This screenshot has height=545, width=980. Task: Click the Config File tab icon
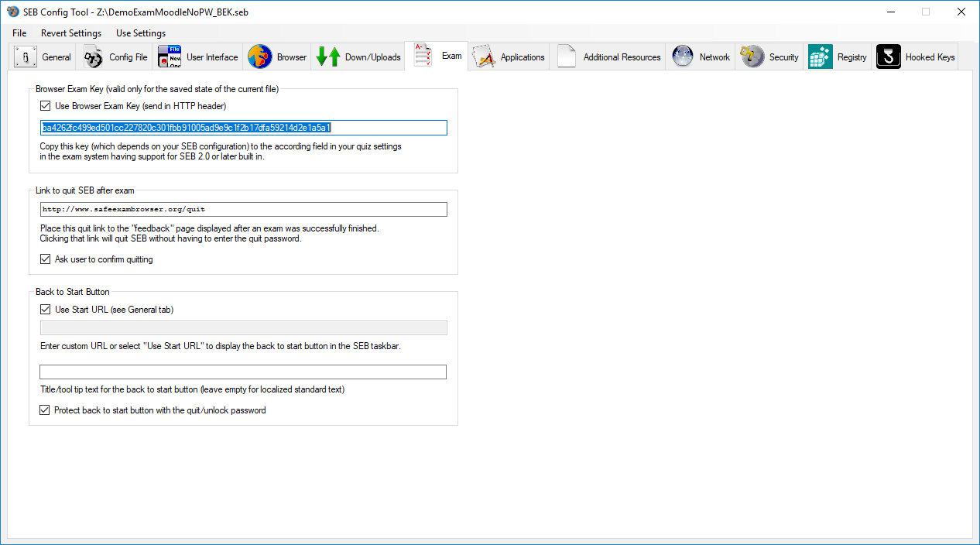point(94,57)
